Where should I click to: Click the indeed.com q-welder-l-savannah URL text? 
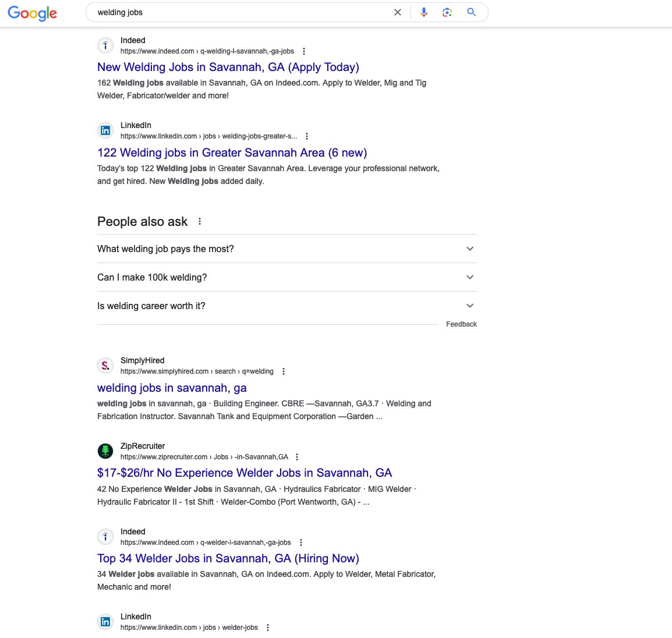click(x=206, y=543)
